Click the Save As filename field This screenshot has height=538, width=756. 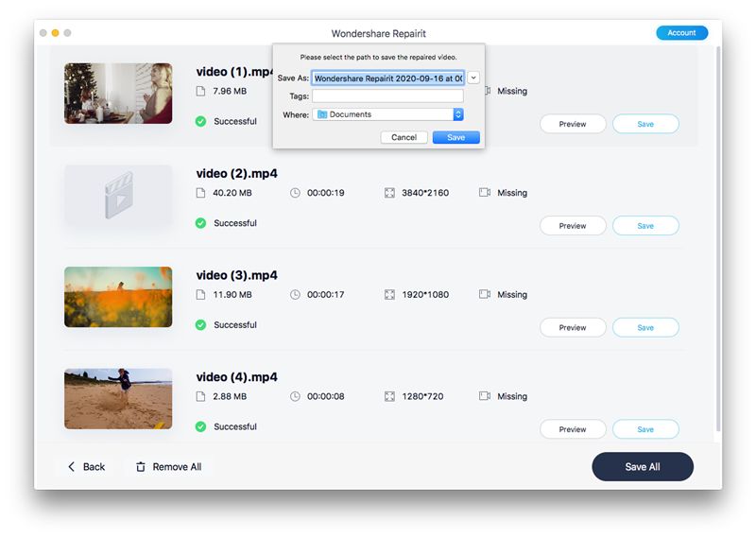click(x=387, y=78)
